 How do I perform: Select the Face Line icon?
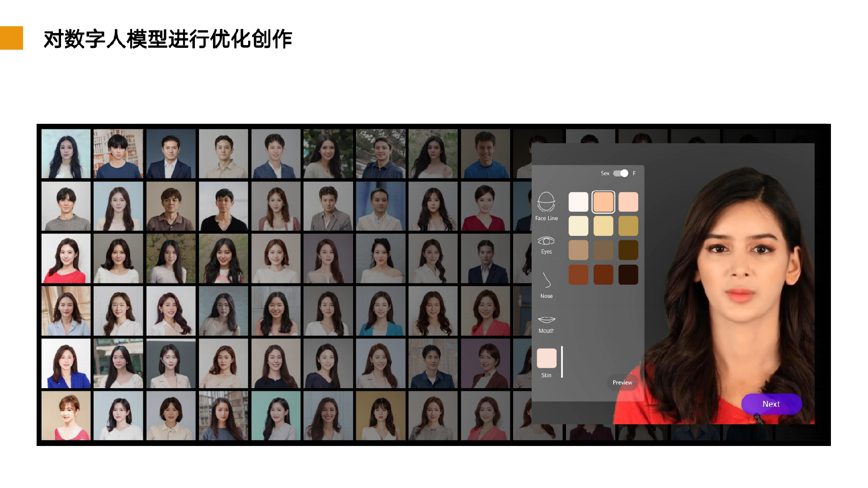click(546, 202)
